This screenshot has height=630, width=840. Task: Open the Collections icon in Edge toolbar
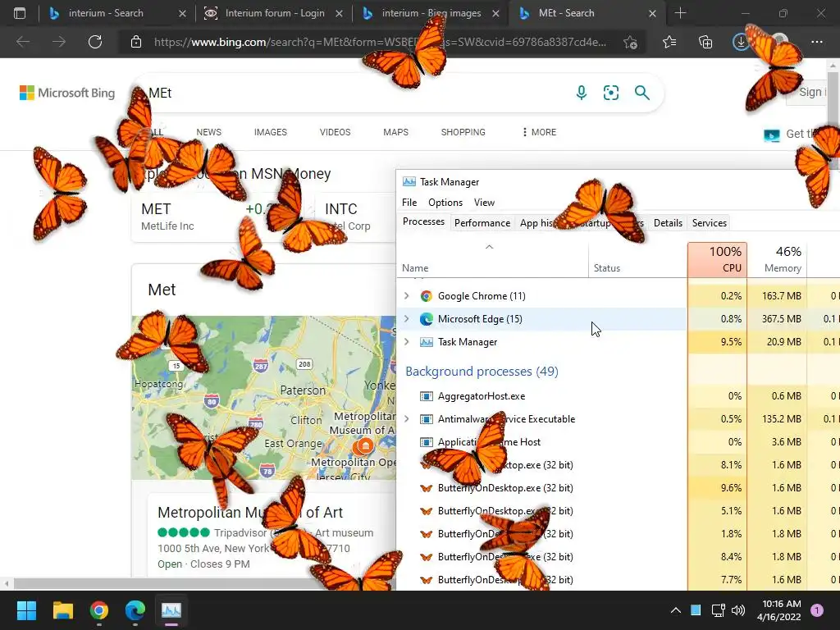pyautogui.click(x=705, y=42)
